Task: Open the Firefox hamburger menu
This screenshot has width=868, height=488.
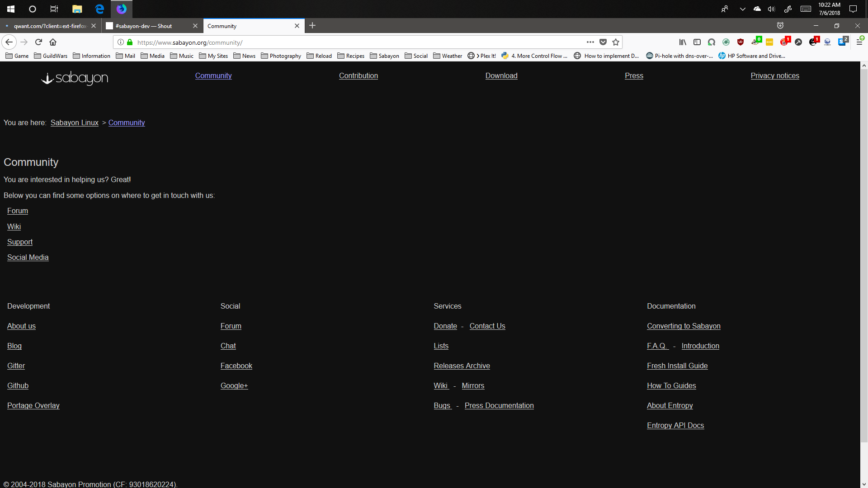Action: tap(860, 42)
